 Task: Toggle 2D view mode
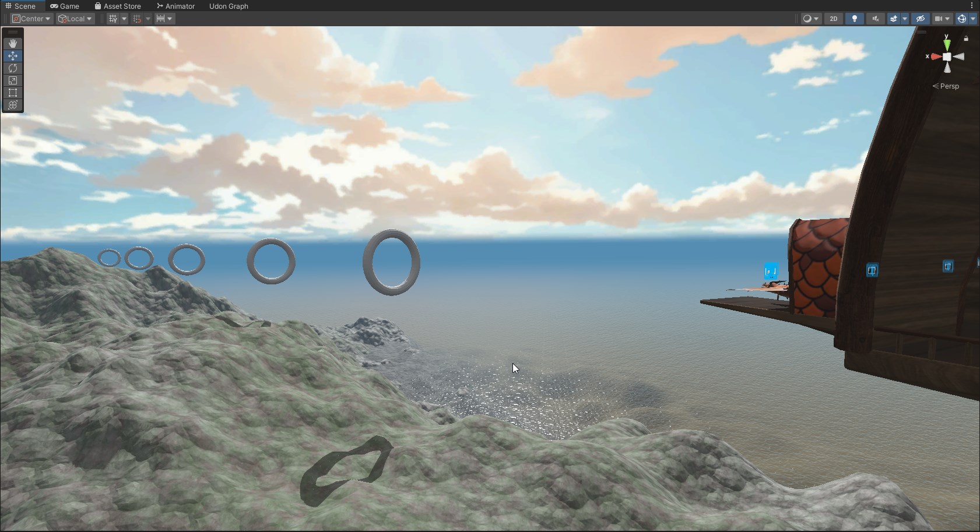(x=834, y=19)
